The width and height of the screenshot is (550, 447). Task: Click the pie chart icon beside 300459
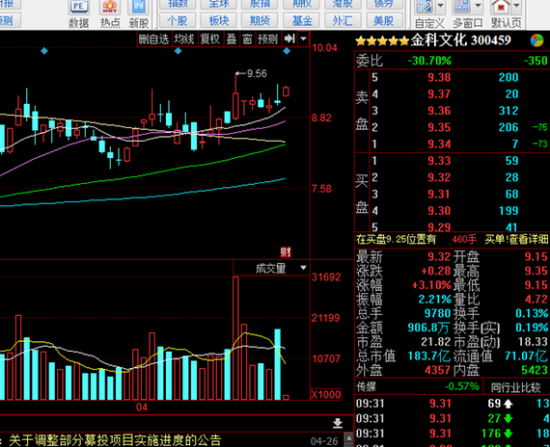pyautogui.click(x=537, y=41)
